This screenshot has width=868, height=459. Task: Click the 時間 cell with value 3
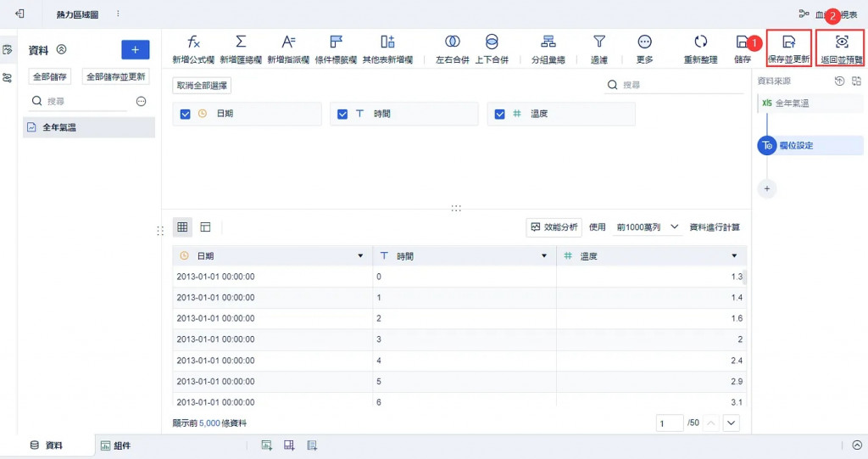click(465, 339)
